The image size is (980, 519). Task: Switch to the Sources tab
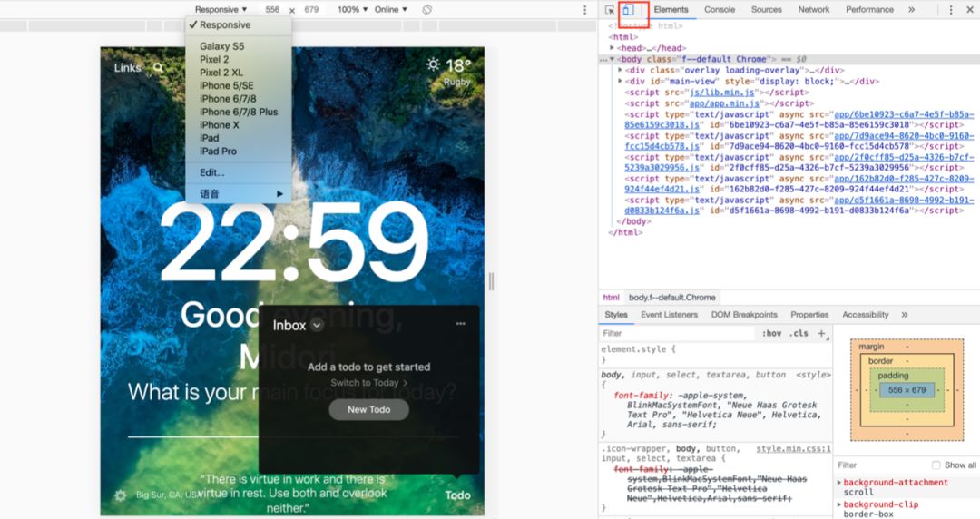tap(766, 9)
